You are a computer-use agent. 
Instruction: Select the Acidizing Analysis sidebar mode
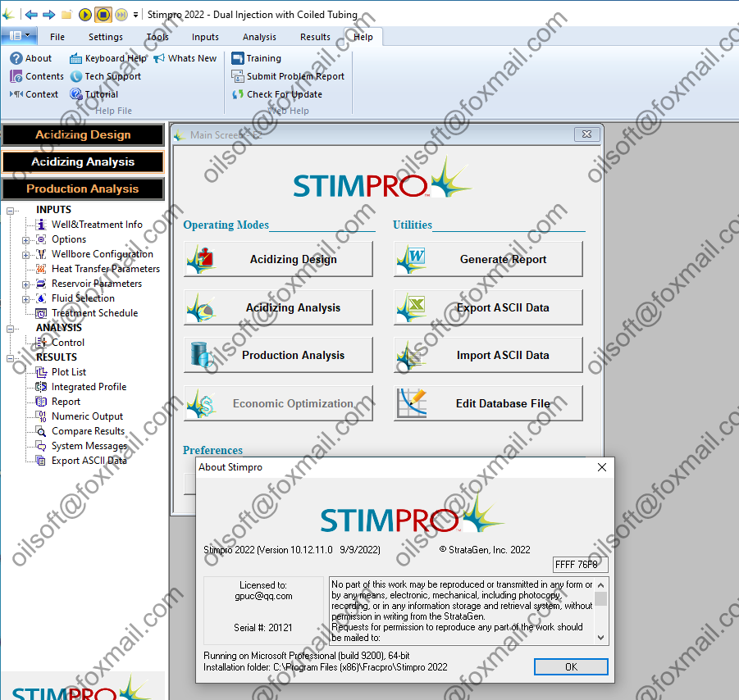(83, 162)
